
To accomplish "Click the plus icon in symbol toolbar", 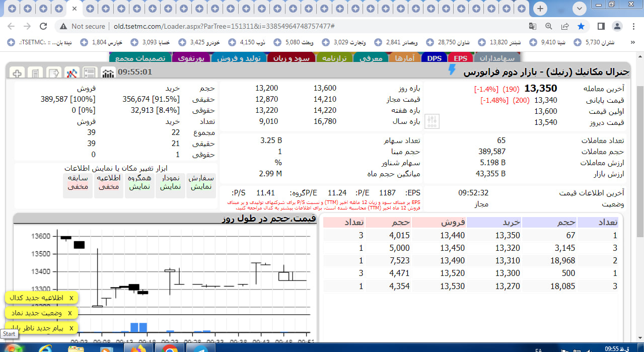I will (17, 73).
